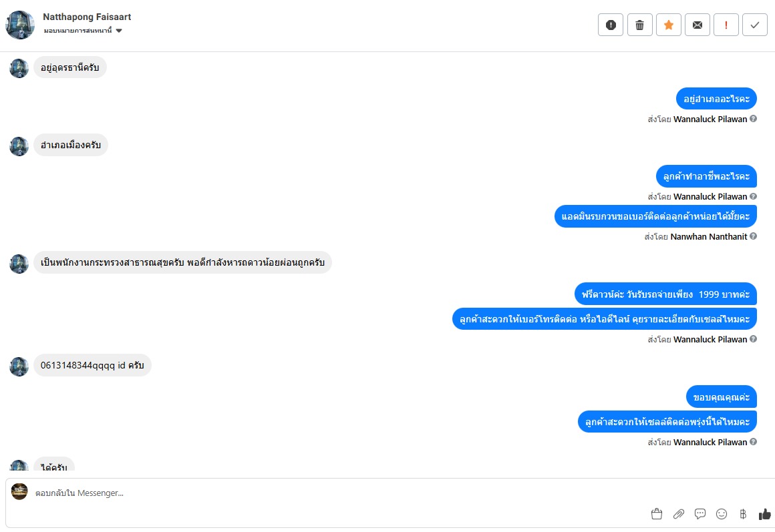Mark conversation done with checkmark button
The image size is (775, 532).
click(755, 25)
